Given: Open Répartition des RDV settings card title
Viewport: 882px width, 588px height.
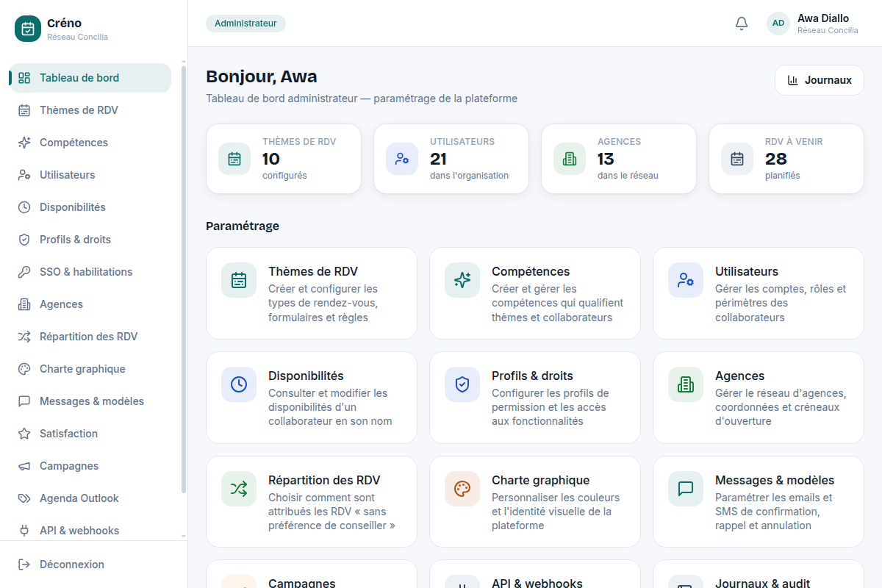Looking at the screenshot, I should click(x=324, y=480).
